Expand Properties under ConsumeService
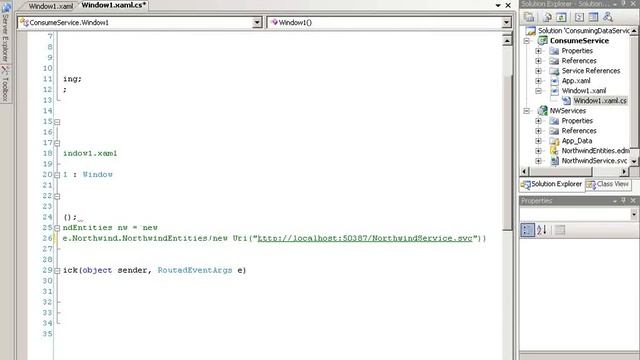The width and height of the screenshot is (640, 360). (x=538, y=51)
